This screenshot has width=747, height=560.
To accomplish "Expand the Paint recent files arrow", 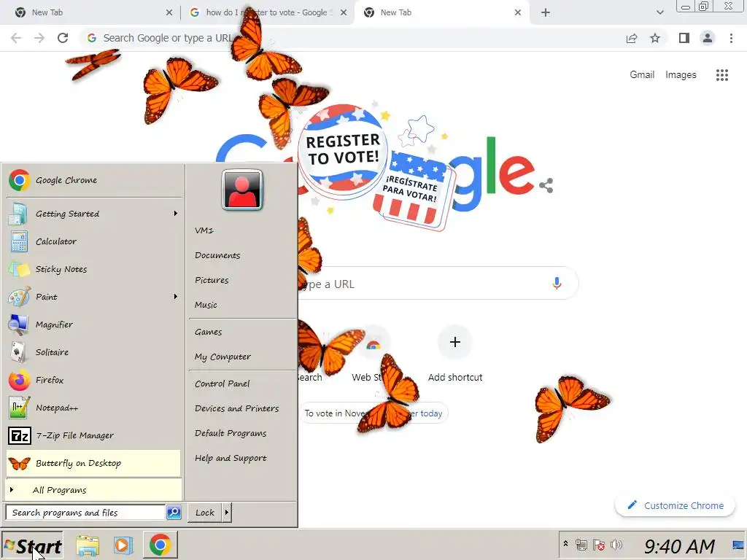I will coord(175,297).
